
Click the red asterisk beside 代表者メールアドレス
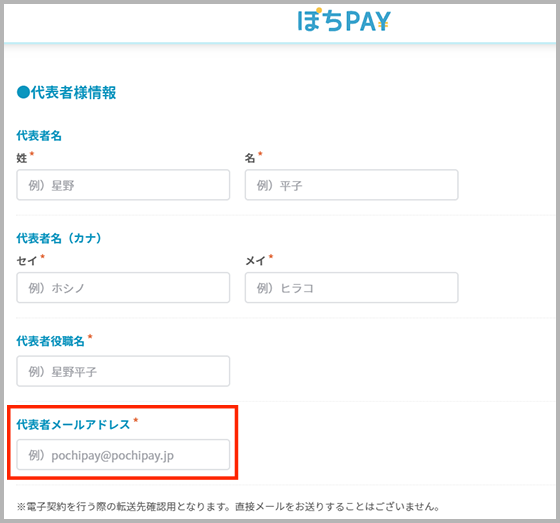point(136,420)
